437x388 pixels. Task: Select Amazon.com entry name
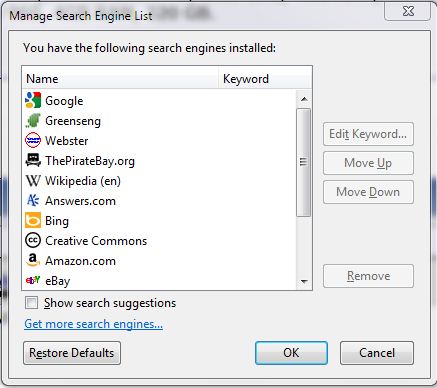80,261
